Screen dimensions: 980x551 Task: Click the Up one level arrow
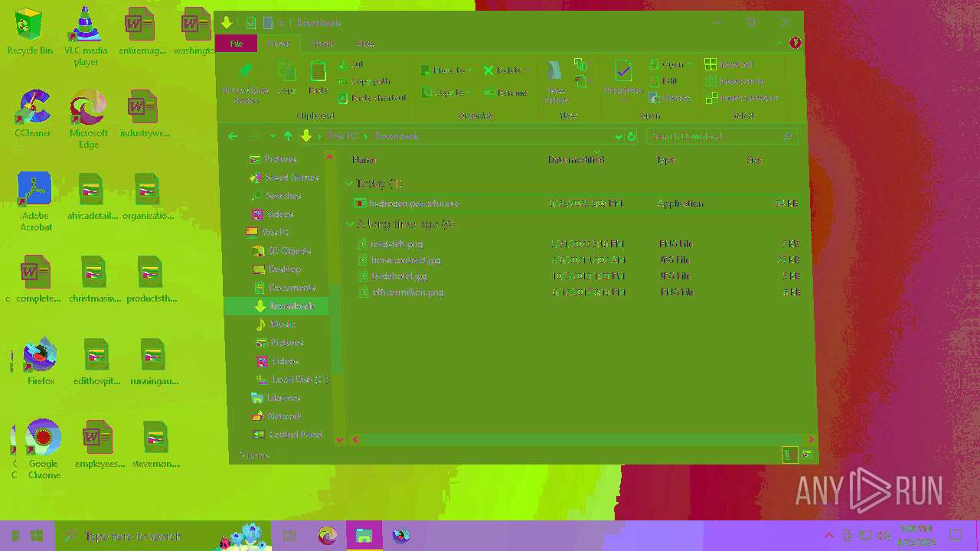click(x=288, y=136)
